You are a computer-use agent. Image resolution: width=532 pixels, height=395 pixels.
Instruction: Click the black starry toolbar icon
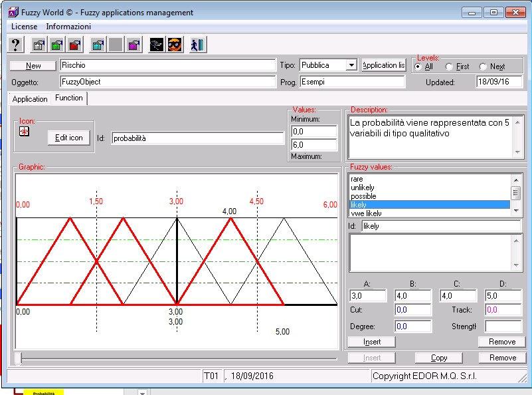point(157,45)
